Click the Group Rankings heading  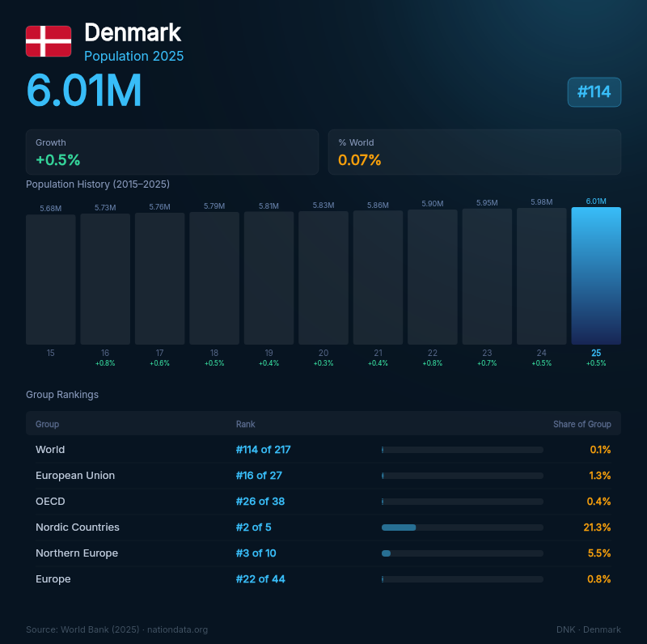pos(62,395)
